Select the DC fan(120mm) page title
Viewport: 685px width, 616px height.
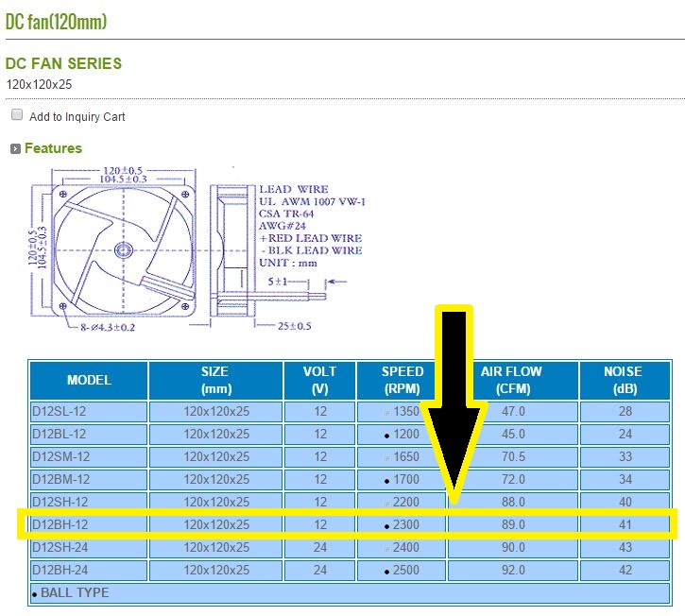point(56,21)
